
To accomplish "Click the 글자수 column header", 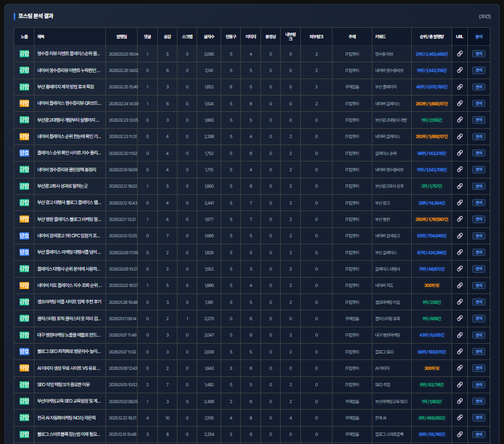I will coord(209,37).
